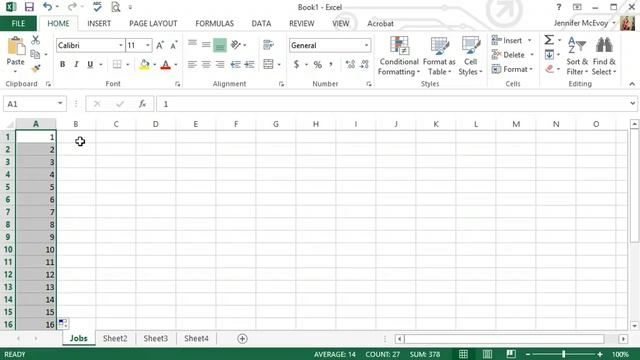Open Cell Styles gallery

(x=470, y=56)
